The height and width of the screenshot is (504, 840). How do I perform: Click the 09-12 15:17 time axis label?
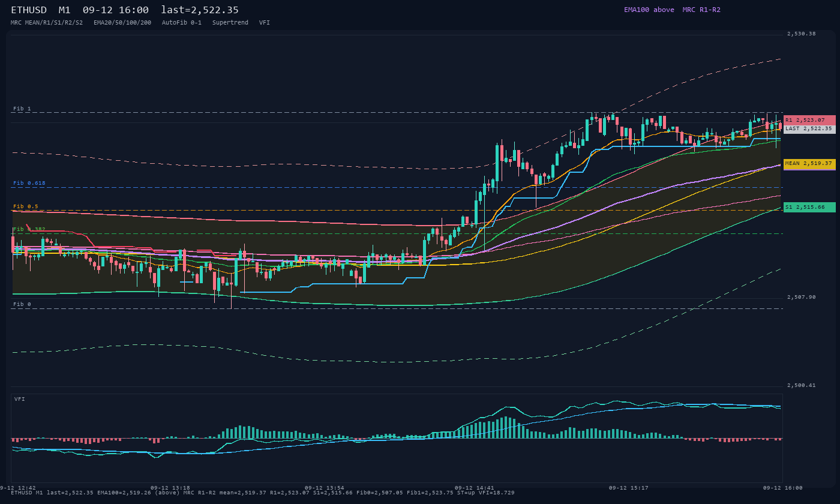pos(629,488)
